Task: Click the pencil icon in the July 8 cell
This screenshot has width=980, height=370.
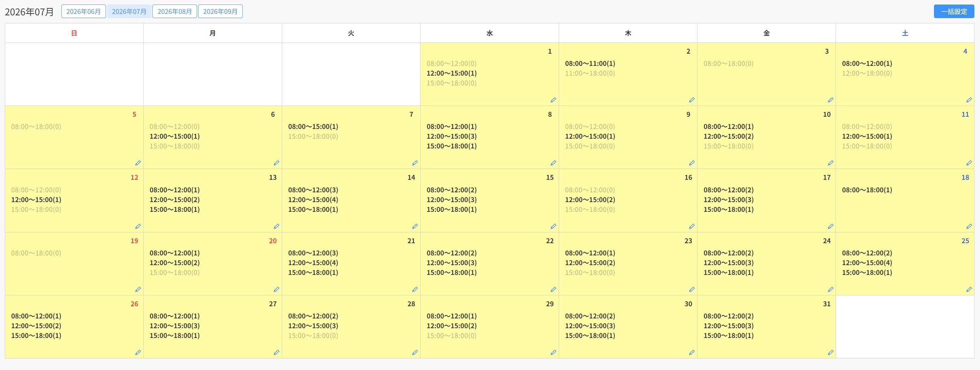Action: pyautogui.click(x=553, y=163)
